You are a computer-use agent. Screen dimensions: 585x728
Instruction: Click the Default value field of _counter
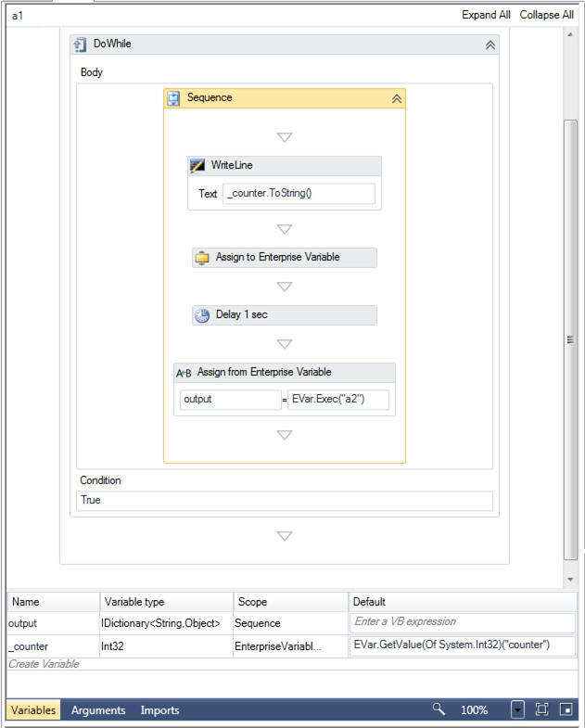463,645
